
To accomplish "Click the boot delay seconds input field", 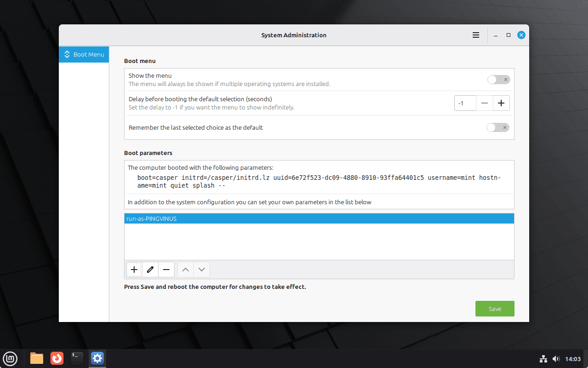I will [465, 103].
